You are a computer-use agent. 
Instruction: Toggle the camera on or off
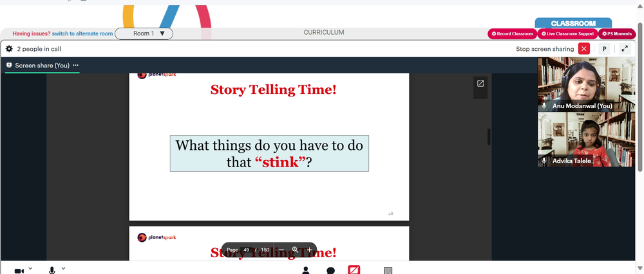point(19,271)
